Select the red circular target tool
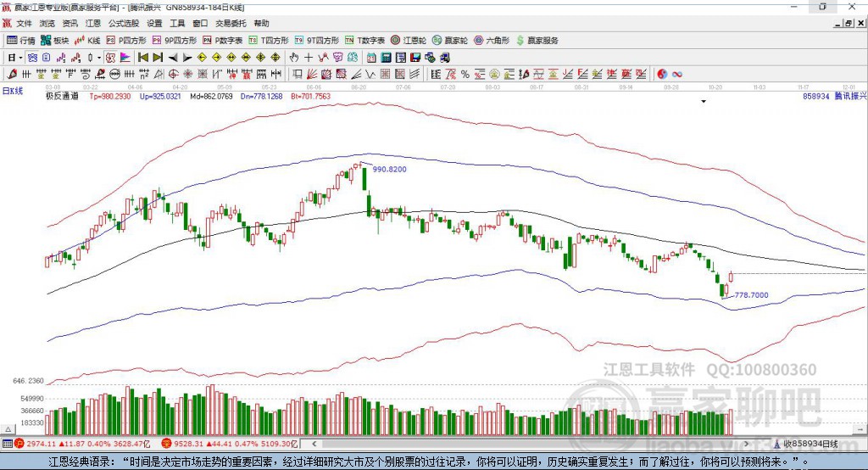Viewport: 868px width, 470px height. tap(173, 75)
